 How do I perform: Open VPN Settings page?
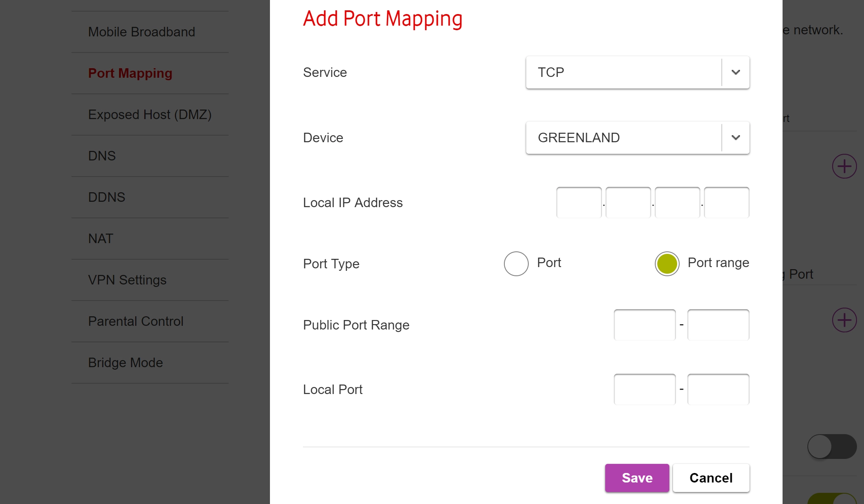coord(127,280)
